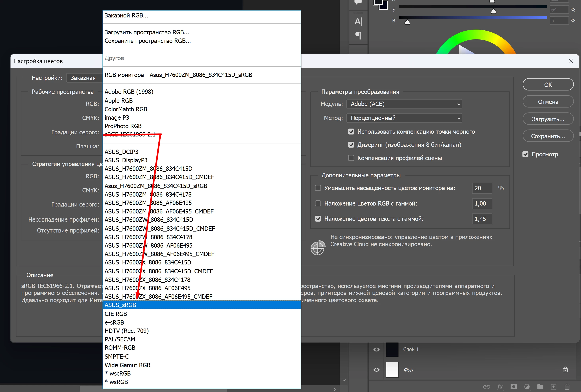581x392 pixels.
Task: Select e-sRGB profile
Action: pyautogui.click(x=201, y=323)
